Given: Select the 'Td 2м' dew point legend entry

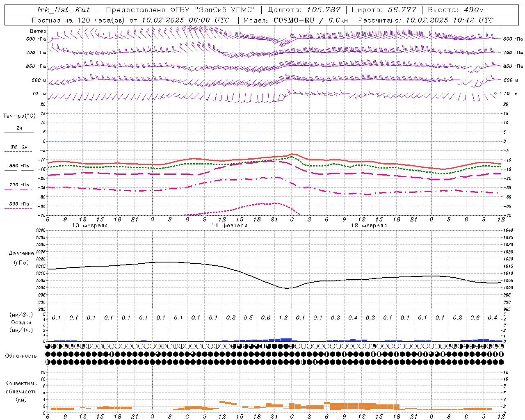Looking at the screenshot, I should [19, 147].
